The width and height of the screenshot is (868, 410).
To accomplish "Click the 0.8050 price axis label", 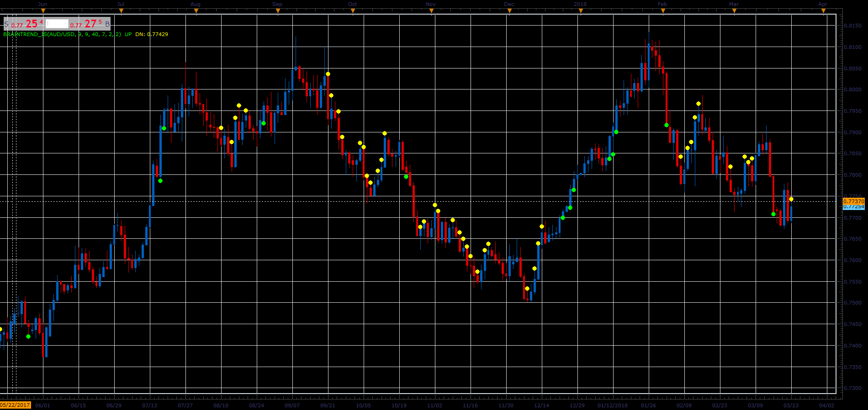I will [853, 68].
